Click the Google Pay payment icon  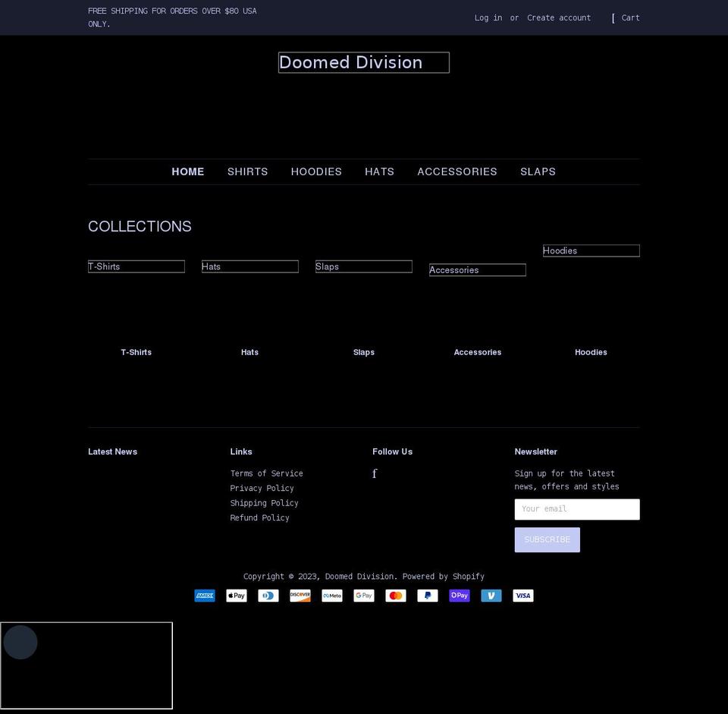pyautogui.click(x=364, y=596)
